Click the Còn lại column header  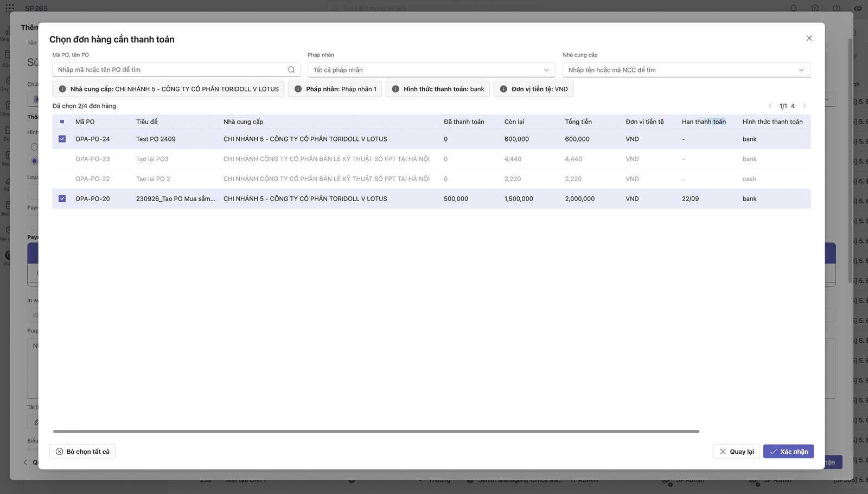514,122
